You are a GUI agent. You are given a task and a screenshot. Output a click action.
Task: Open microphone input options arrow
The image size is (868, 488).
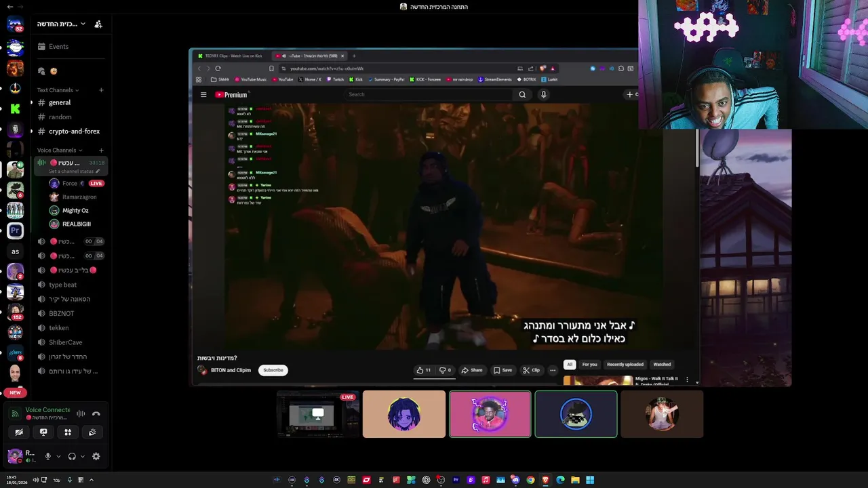tap(58, 457)
